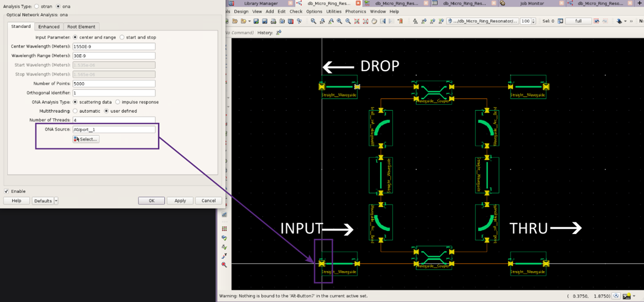Open dropdown arrow beside the folder toolbar icon
Image resolution: width=644 pixels, height=302 pixels.
point(249,21)
